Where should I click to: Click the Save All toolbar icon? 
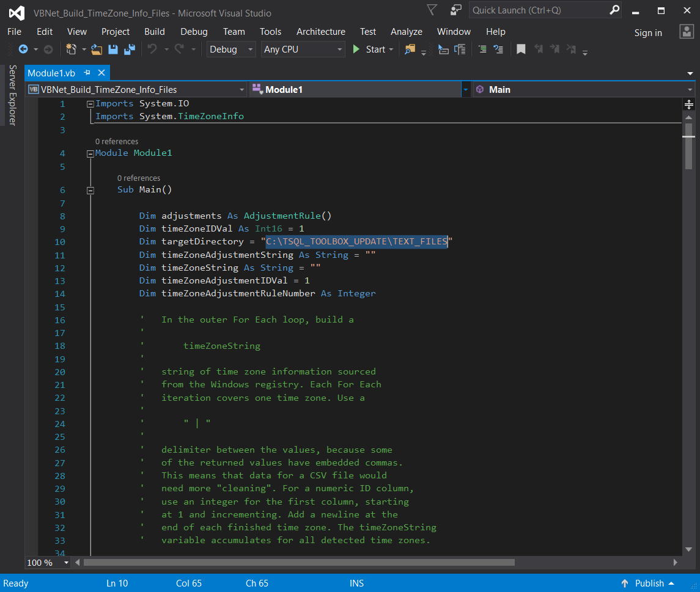[130, 49]
